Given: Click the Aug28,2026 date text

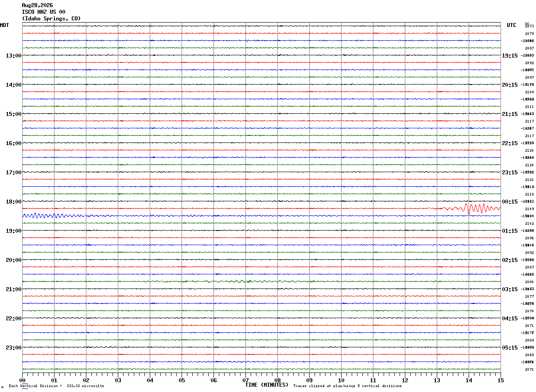Looking at the screenshot, I should [x=37, y=5].
